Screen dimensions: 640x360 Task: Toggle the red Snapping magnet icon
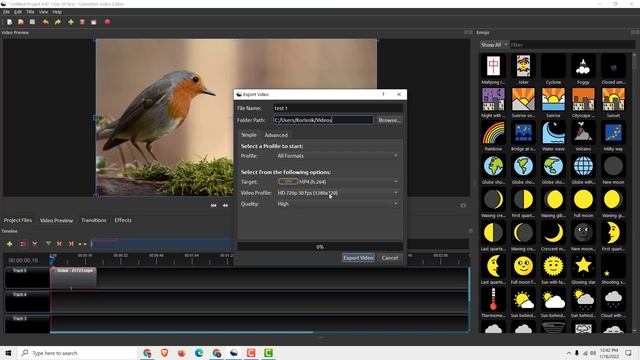pos(23,244)
